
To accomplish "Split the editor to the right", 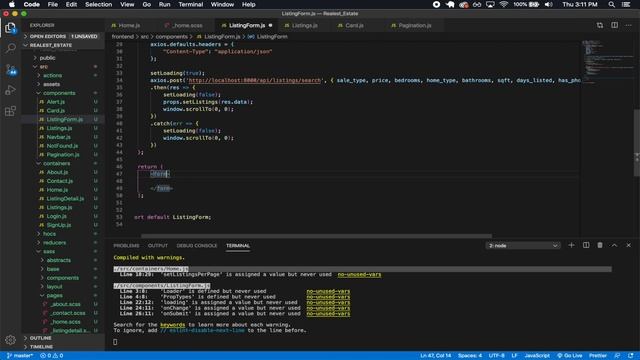I will pos(614,25).
